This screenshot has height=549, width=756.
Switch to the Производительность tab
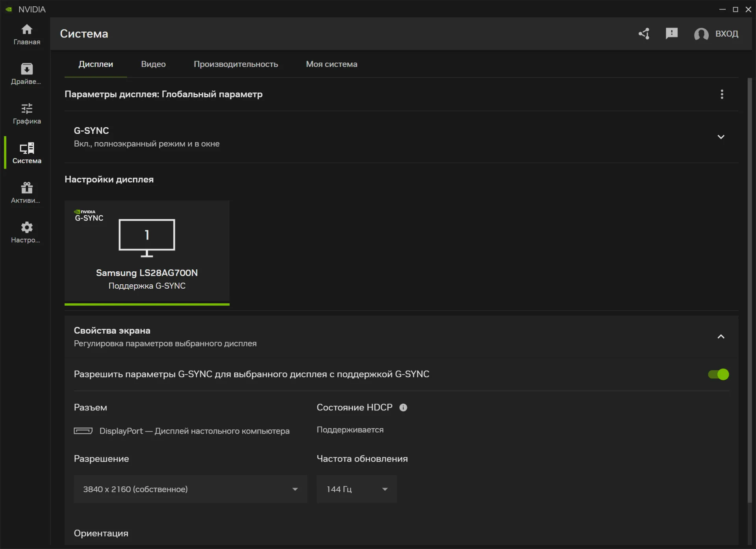[x=236, y=64]
